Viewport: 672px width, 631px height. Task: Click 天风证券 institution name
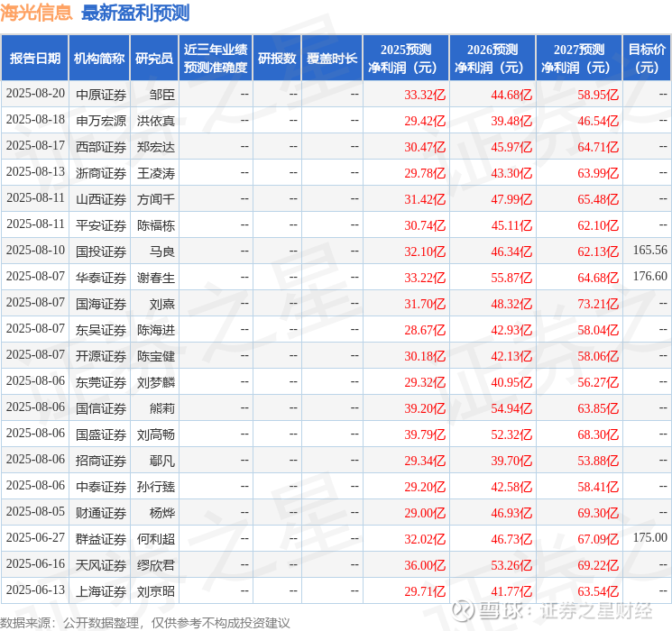101,565
